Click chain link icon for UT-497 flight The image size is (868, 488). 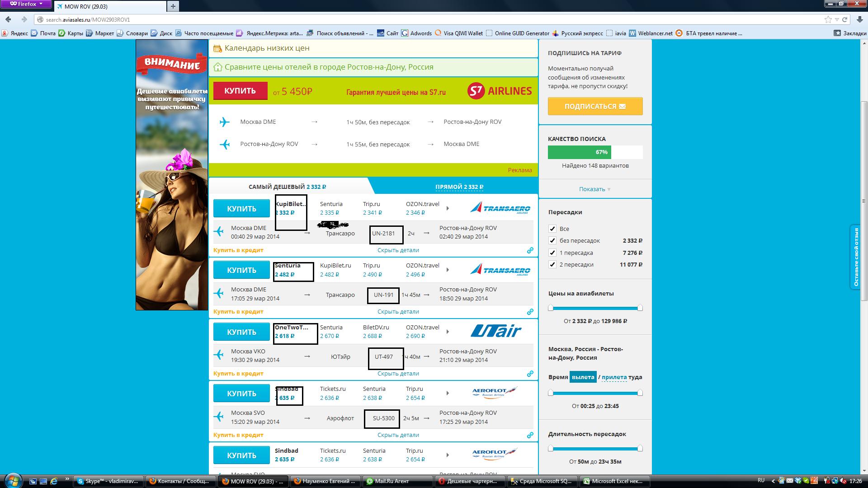[x=530, y=374]
